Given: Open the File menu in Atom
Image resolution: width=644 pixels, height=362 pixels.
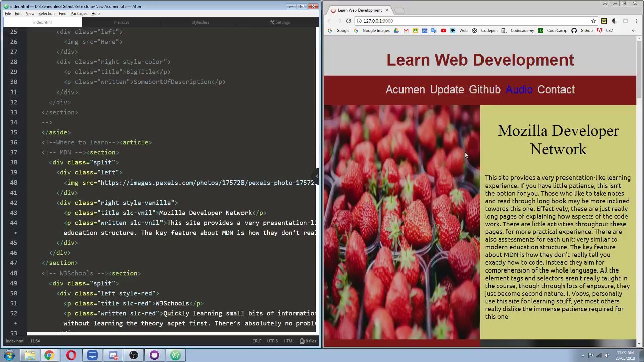Looking at the screenshot, I should tap(8, 13).
